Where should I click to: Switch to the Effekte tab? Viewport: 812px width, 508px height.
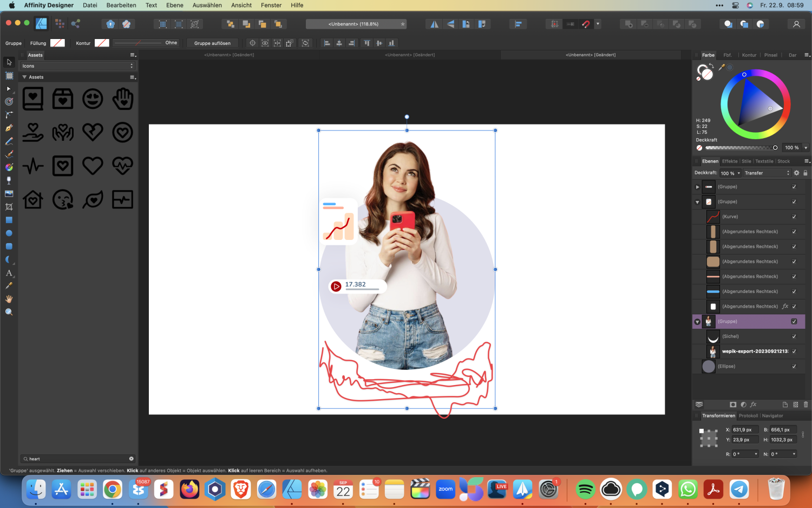729,161
